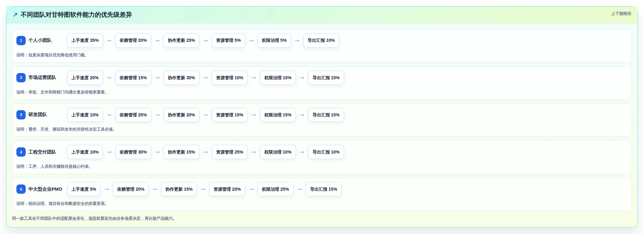The width and height of the screenshot is (644, 234).
Task: Select 导出汇报 15% in 市场运营团队 row
Action: tap(326, 78)
